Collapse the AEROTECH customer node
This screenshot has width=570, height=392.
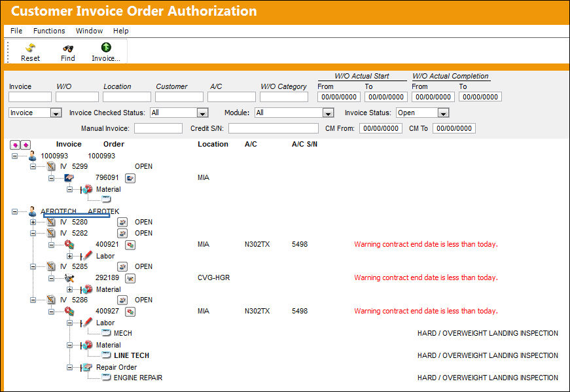tap(14, 211)
